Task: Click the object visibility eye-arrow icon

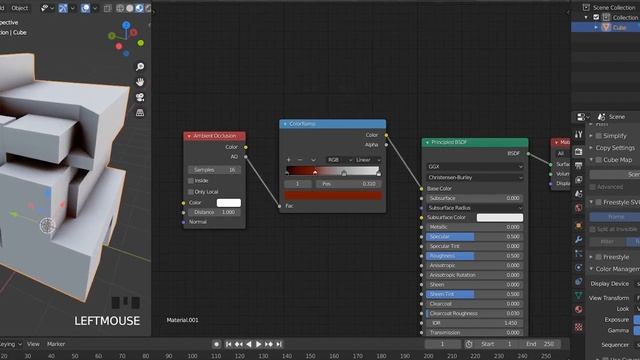Action: click(45, 8)
